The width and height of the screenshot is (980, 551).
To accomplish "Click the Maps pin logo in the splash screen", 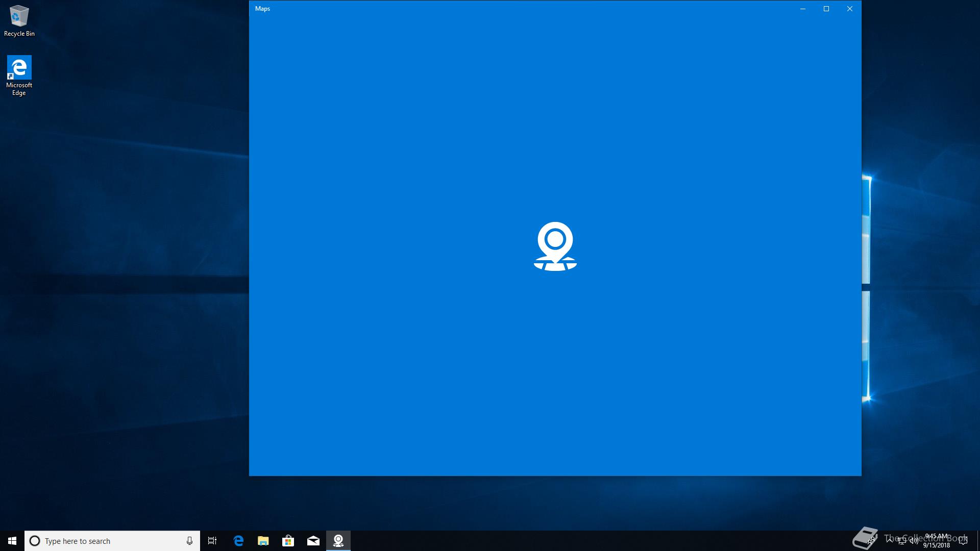I will click(555, 246).
